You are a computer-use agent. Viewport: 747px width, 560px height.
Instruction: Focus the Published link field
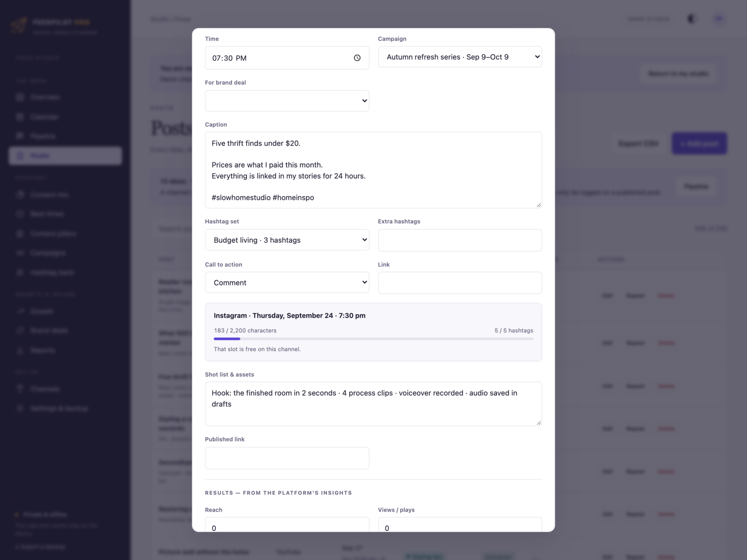pos(287,458)
